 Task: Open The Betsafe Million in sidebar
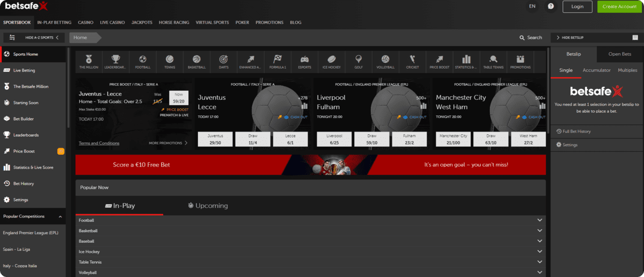33,86
